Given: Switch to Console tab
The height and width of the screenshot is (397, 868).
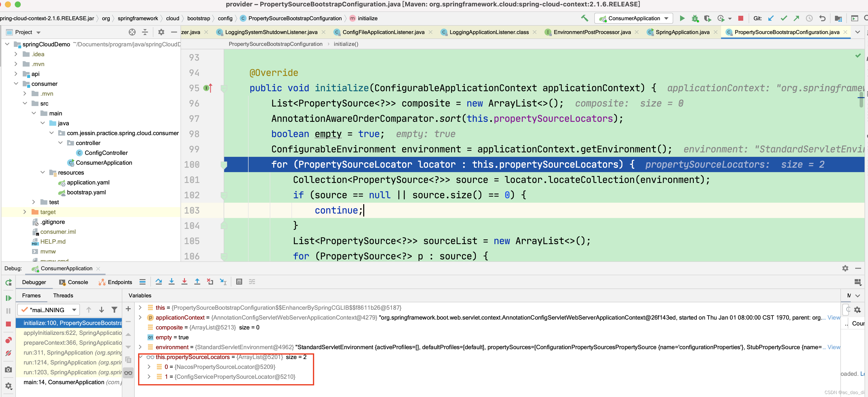Looking at the screenshot, I should [73, 282].
